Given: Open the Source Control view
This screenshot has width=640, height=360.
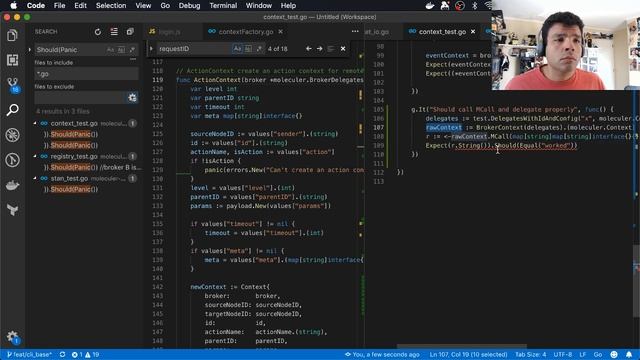Looking at the screenshot, I should tap(13, 85).
